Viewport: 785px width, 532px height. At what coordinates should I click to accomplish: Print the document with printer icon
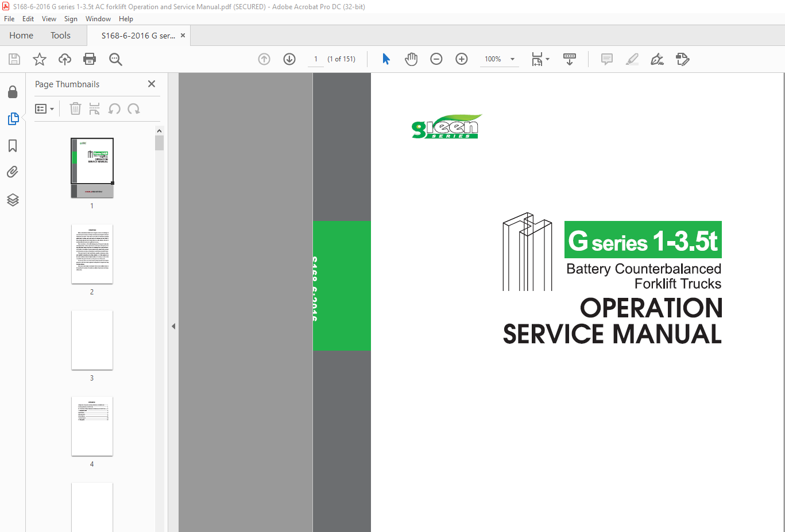90,59
